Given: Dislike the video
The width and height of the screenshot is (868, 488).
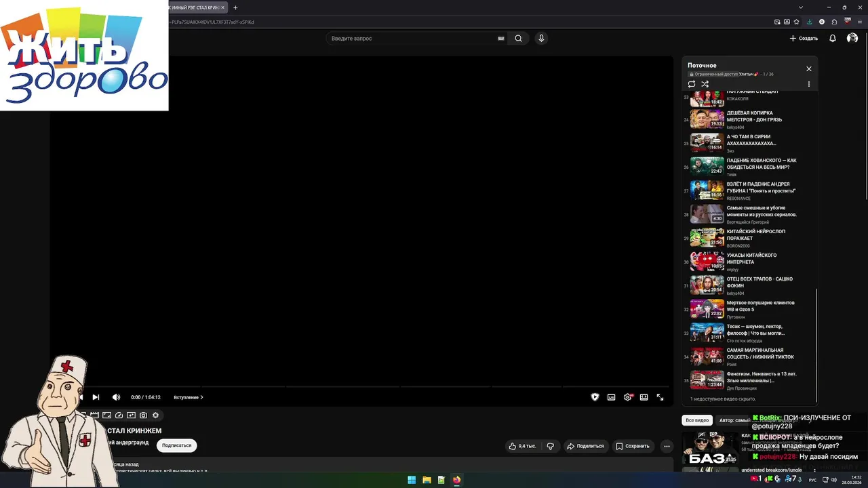Looking at the screenshot, I should click(550, 446).
